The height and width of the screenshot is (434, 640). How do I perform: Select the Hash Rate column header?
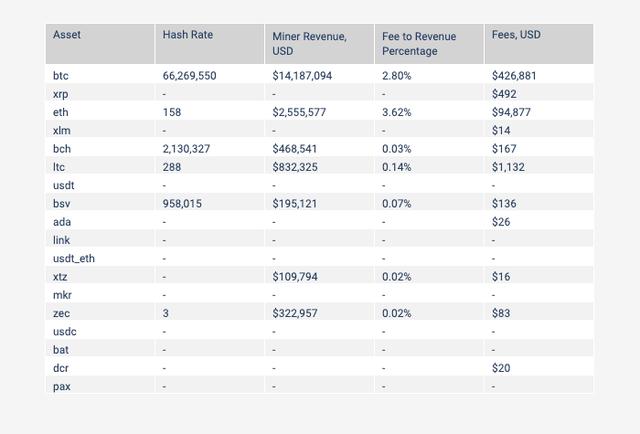coord(188,35)
